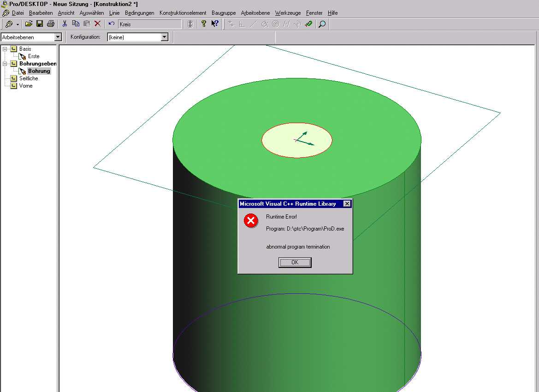Open the Konfiguration (keine) dropdown
The width and height of the screenshot is (539, 392).
165,37
